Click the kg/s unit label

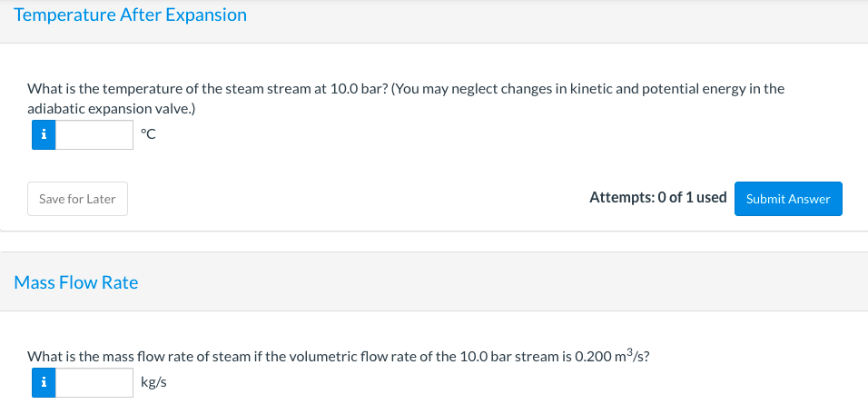153,382
